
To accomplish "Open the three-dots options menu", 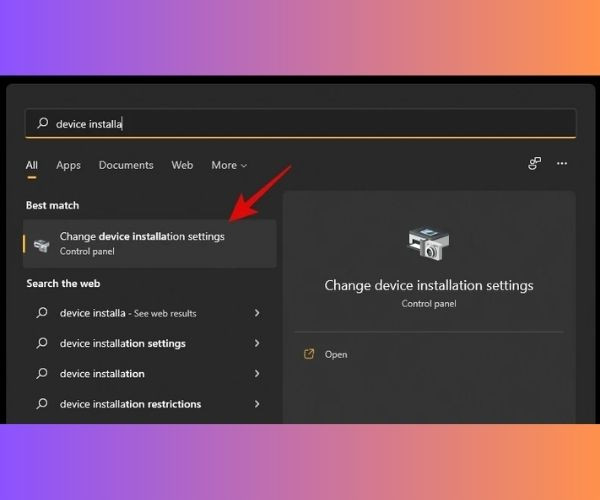I will point(562,163).
